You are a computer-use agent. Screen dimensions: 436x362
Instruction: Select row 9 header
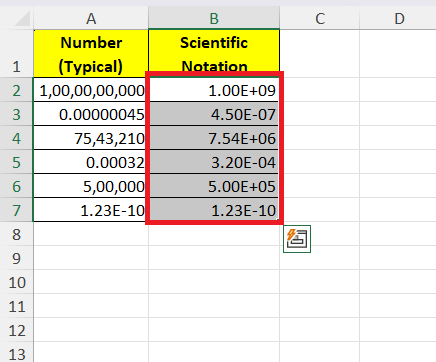click(x=17, y=258)
